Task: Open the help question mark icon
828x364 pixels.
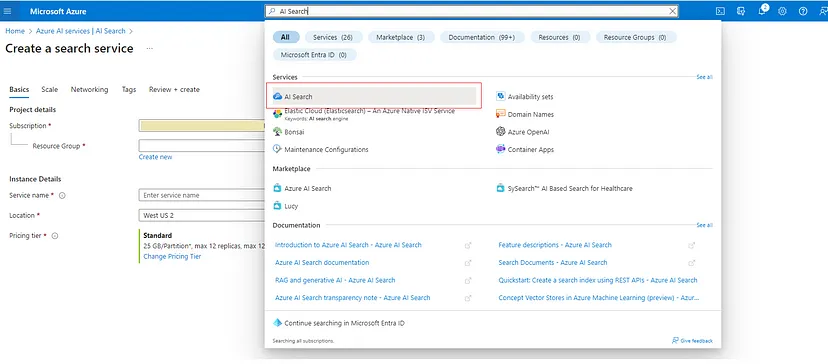Action: [x=803, y=11]
